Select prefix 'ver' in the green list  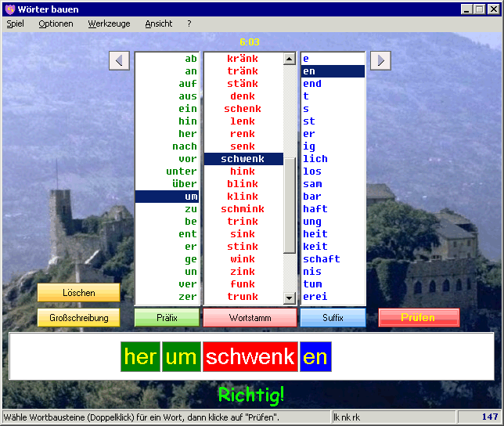(x=167, y=284)
